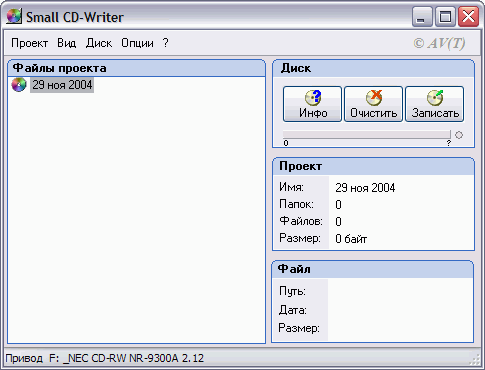This screenshot has height=370, width=485.
Task: Click the disc capacity progress bar
Action: click(x=367, y=134)
